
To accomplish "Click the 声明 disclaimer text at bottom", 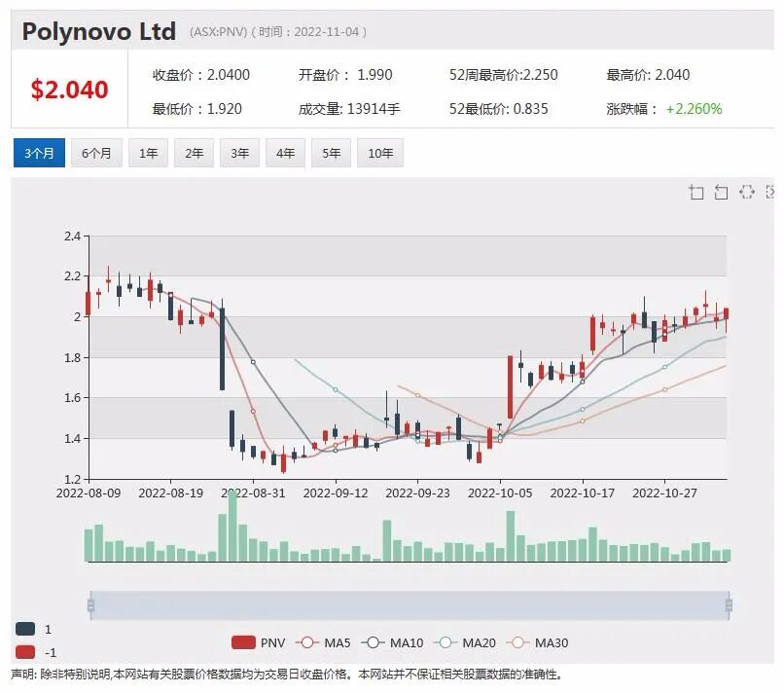I will [287, 675].
